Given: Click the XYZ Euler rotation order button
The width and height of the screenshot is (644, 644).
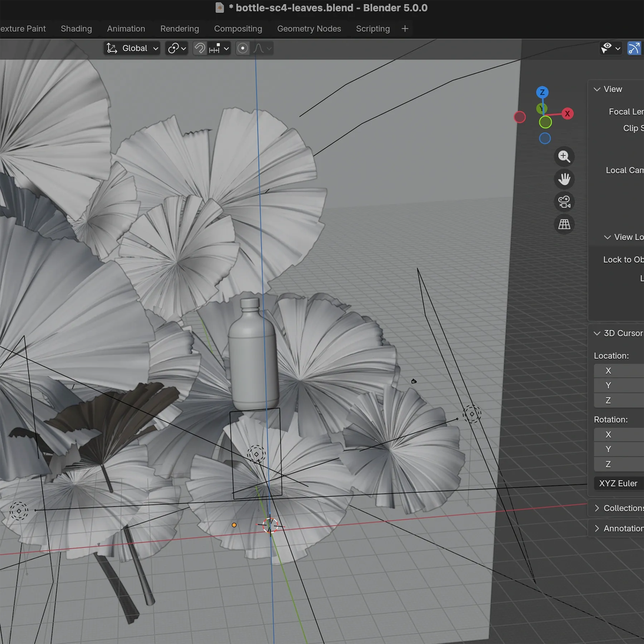Looking at the screenshot, I should pos(618,483).
